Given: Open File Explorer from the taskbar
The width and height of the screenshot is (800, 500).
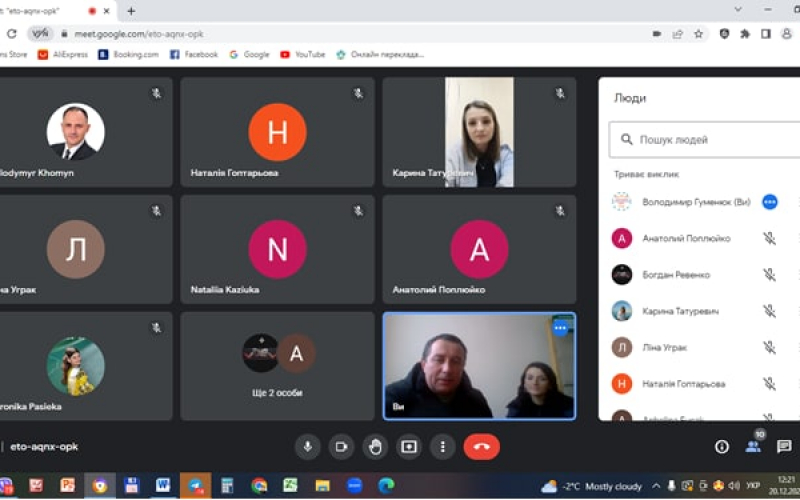Looking at the screenshot, I should (x=322, y=486).
